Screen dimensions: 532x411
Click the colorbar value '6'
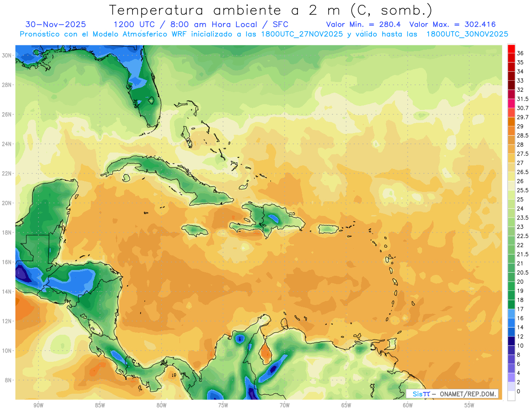point(519,364)
